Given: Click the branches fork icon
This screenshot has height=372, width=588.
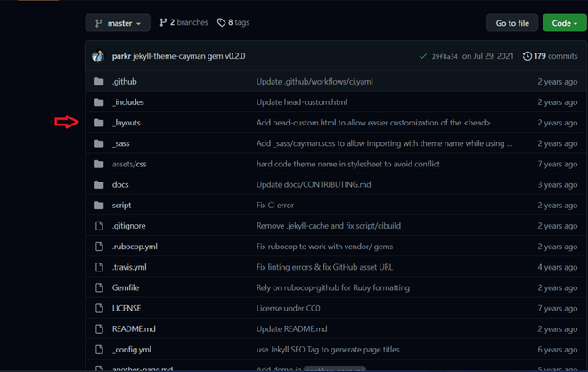Looking at the screenshot, I should (163, 22).
